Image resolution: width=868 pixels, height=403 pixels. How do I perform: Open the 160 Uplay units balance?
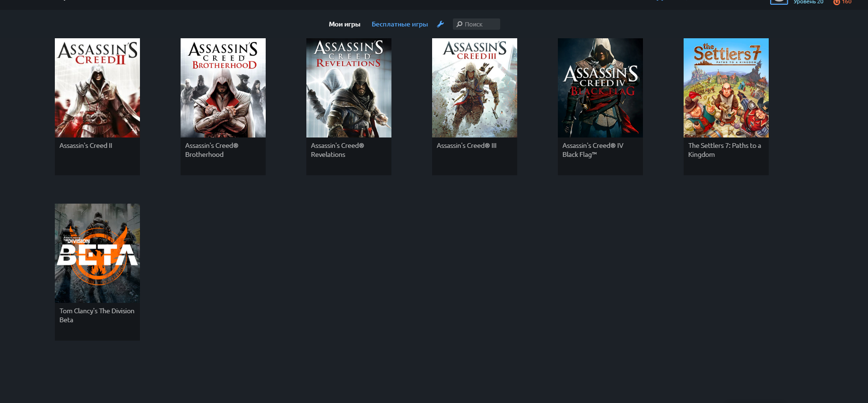(842, 2)
